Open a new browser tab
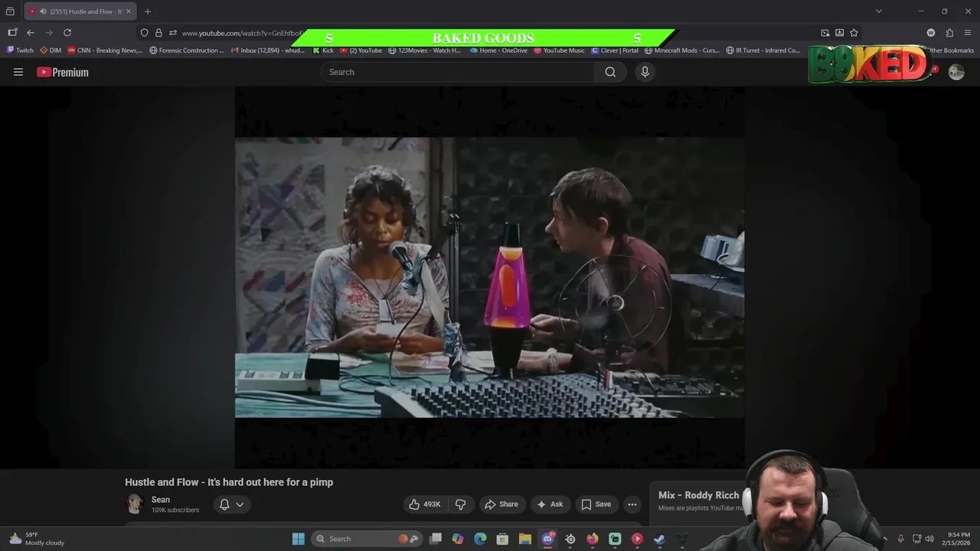Viewport: 980px width, 551px height. coord(148,11)
